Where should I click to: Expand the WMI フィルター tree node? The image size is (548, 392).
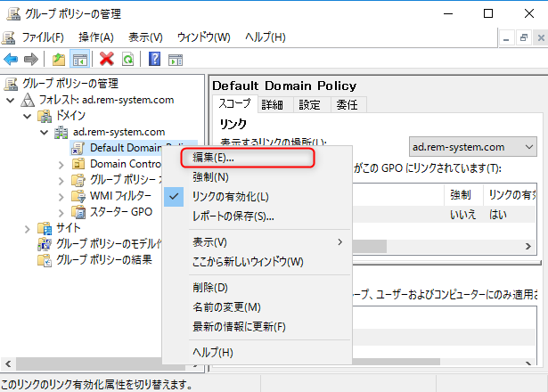coord(61,196)
